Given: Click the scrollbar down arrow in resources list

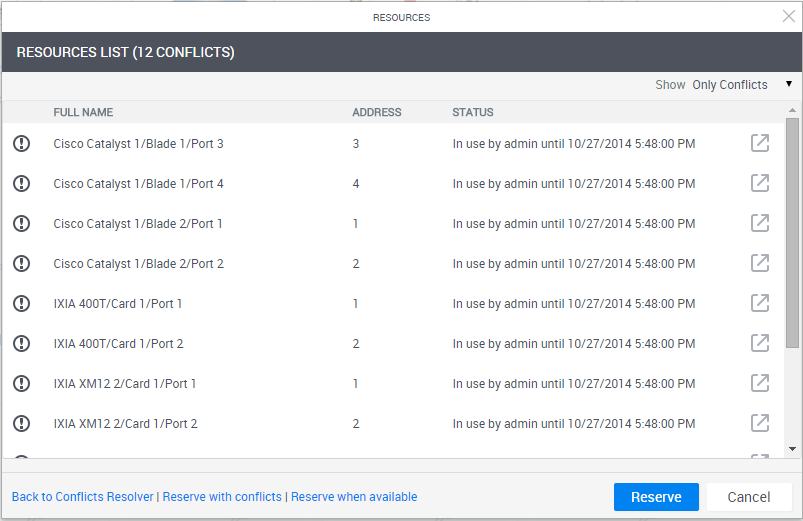Looking at the screenshot, I should point(794,450).
